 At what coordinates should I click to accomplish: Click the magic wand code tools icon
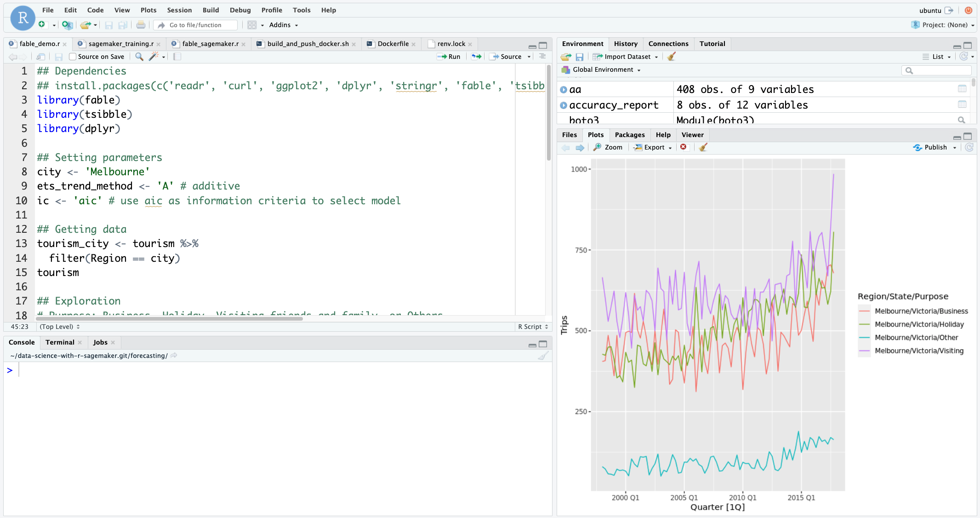(154, 56)
